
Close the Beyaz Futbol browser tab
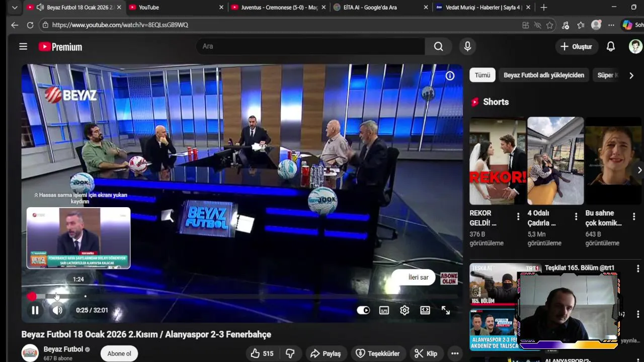119,8
